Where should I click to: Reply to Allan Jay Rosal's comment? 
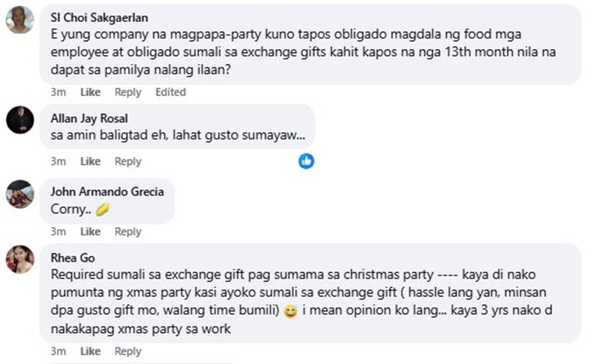(128, 162)
